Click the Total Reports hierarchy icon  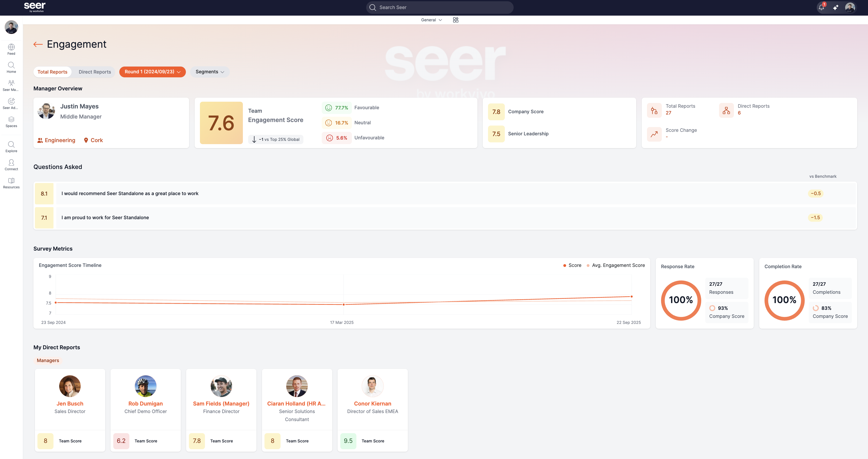tap(654, 110)
